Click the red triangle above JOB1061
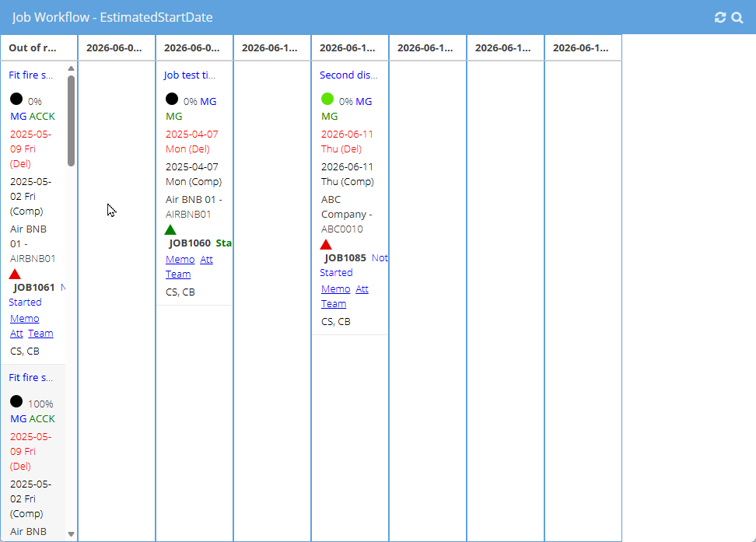The width and height of the screenshot is (756, 542). tap(15, 274)
